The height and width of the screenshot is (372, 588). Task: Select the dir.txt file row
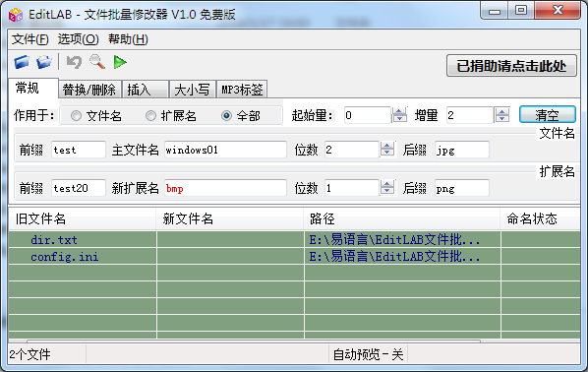294,239
